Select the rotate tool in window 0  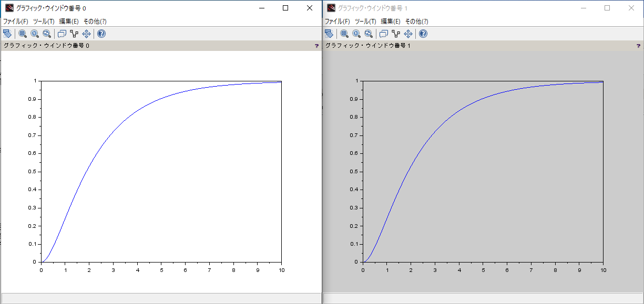point(7,34)
